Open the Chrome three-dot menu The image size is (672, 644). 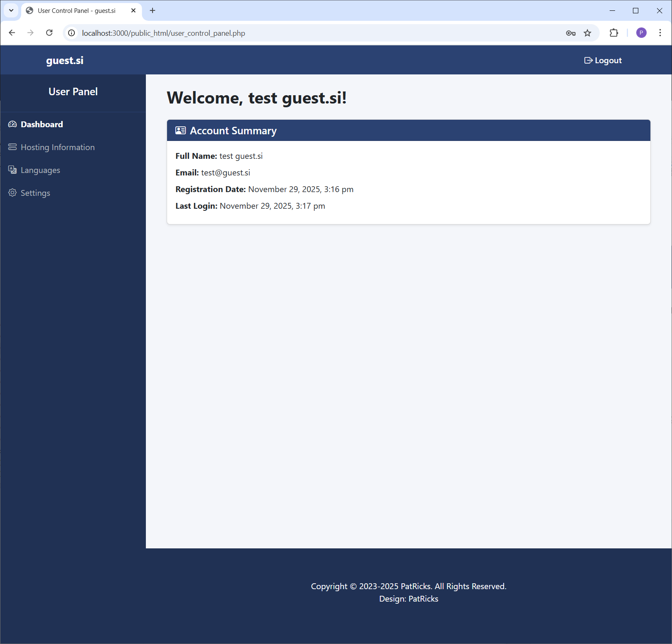(x=660, y=33)
